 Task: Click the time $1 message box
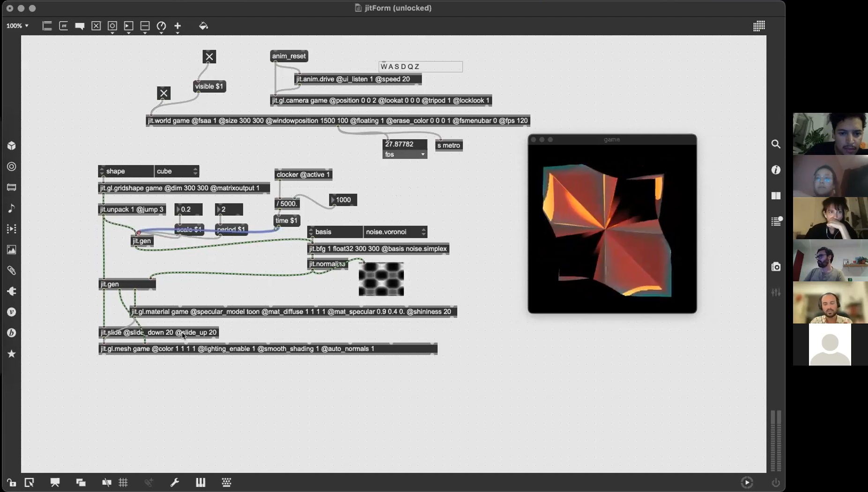point(286,220)
